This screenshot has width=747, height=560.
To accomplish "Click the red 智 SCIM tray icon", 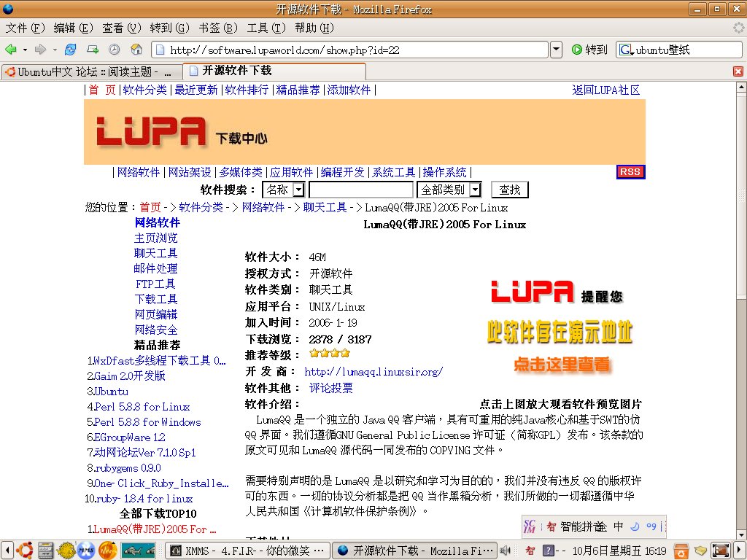I will (x=530, y=551).
